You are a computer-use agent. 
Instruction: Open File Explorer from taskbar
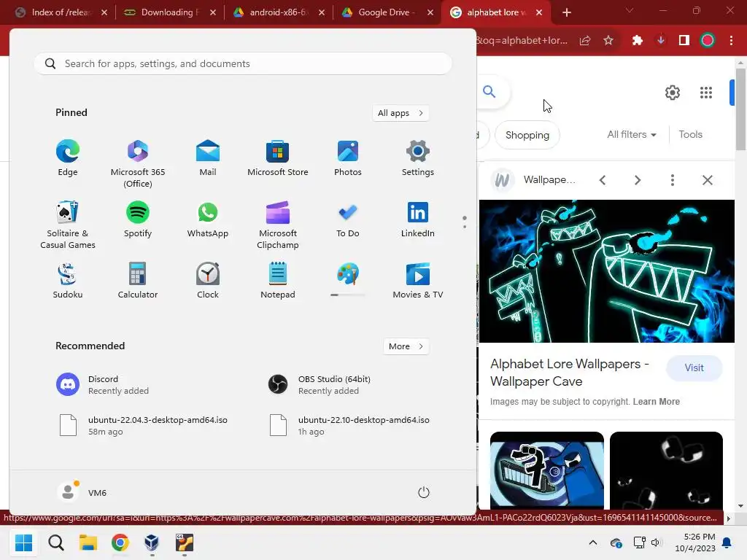click(88, 542)
